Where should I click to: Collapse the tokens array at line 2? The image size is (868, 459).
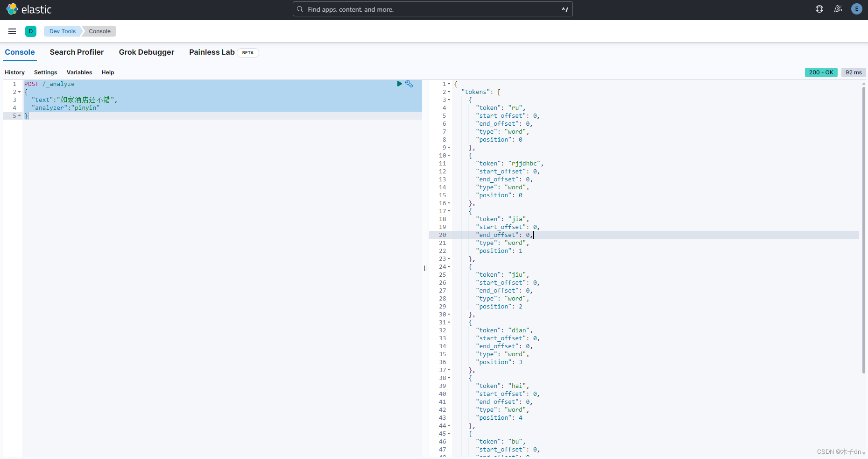449,92
